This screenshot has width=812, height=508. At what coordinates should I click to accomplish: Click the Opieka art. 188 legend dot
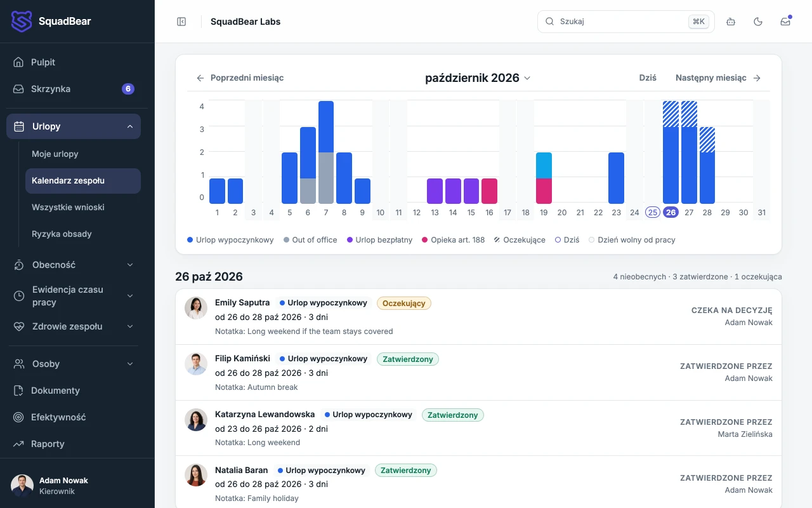click(425, 240)
